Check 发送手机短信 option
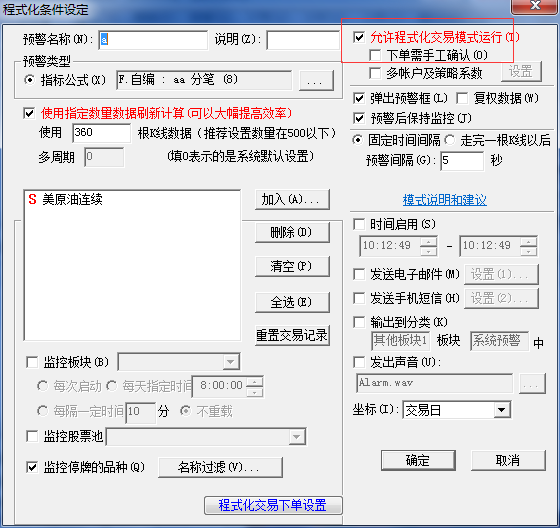The width and height of the screenshot is (560, 528). click(x=359, y=298)
